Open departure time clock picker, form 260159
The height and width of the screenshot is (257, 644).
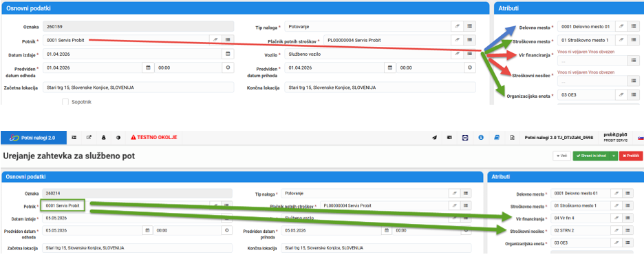pyautogui.click(x=228, y=68)
